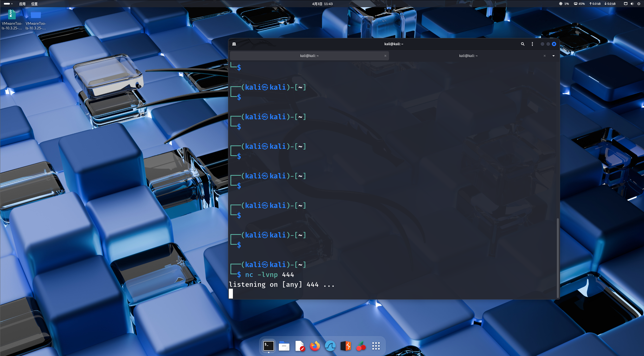This screenshot has width=644, height=356.
Task: Click the terminal search magnifier icon
Action: pos(522,44)
